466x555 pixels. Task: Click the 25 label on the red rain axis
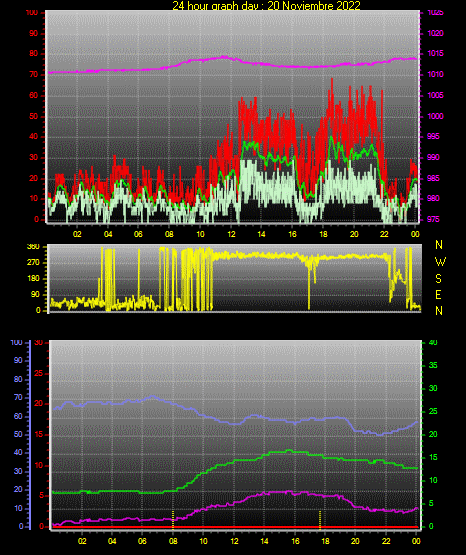39,373
